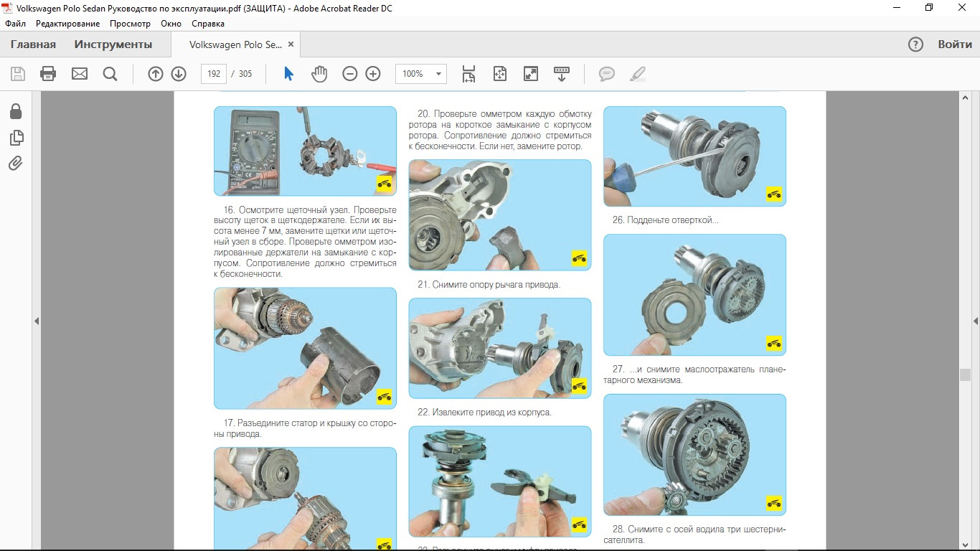Screen dimensions: 980x551
Task: Click total page count '305'
Action: (245, 74)
